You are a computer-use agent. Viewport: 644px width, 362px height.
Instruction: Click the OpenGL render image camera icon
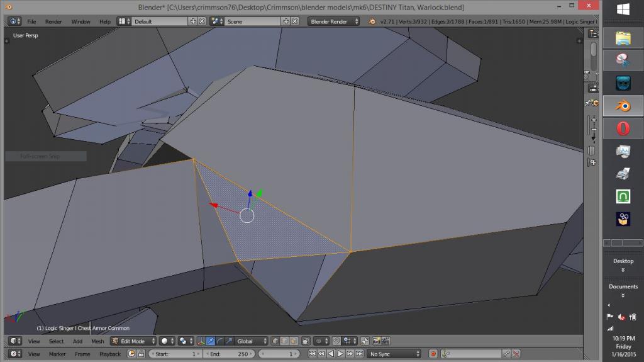point(376,341)
